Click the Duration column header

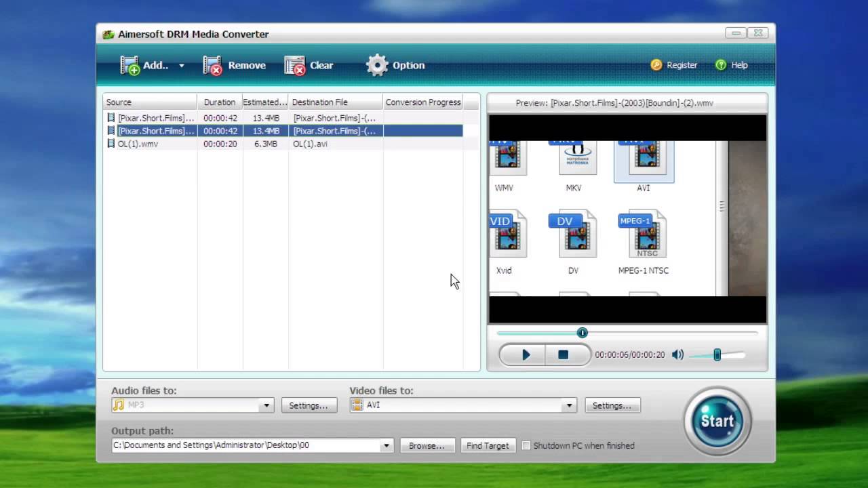pos(220,102)
